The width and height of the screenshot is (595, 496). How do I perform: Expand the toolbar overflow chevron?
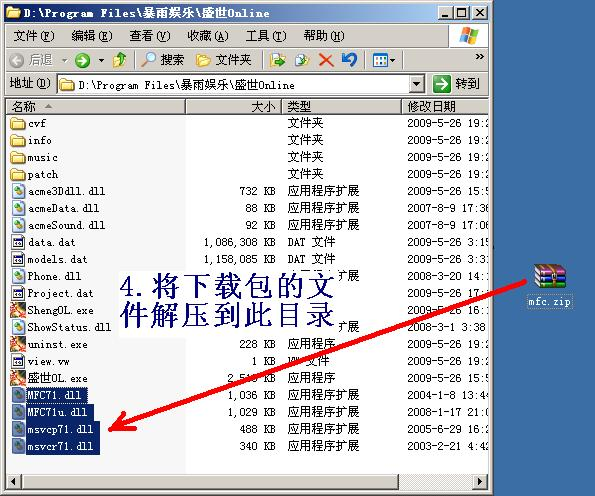[480, 57]
